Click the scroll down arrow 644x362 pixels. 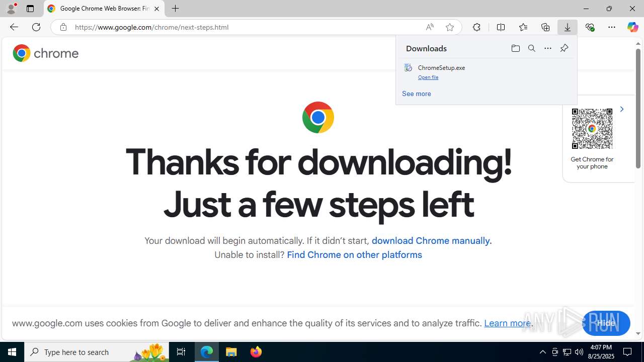(638, 333)
